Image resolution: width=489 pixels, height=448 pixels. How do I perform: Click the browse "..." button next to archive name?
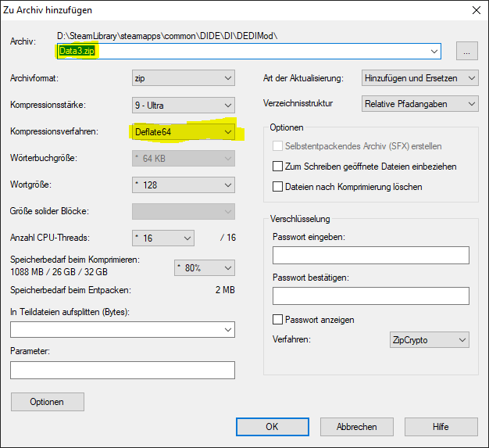[x=466, y=51]
